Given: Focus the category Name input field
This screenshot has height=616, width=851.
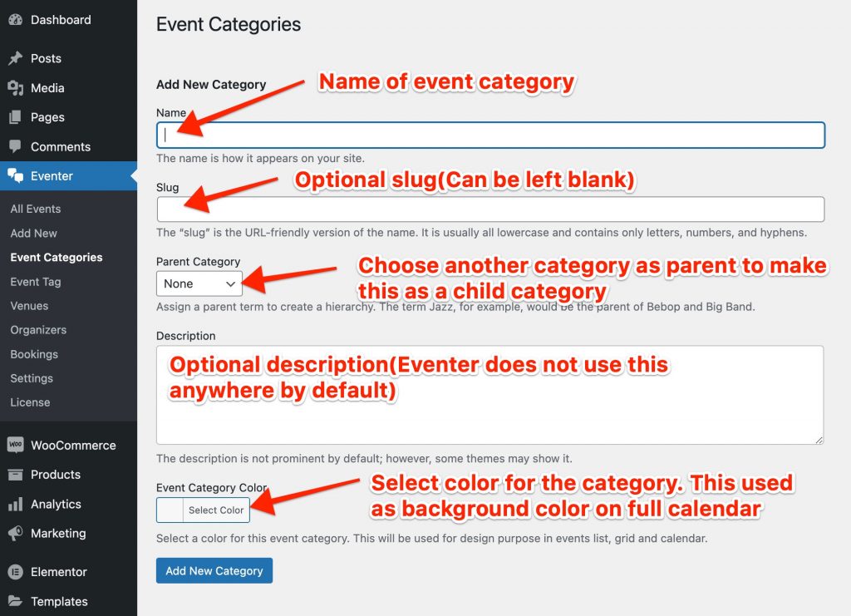Looking at the screenshot, I should 490,136.
